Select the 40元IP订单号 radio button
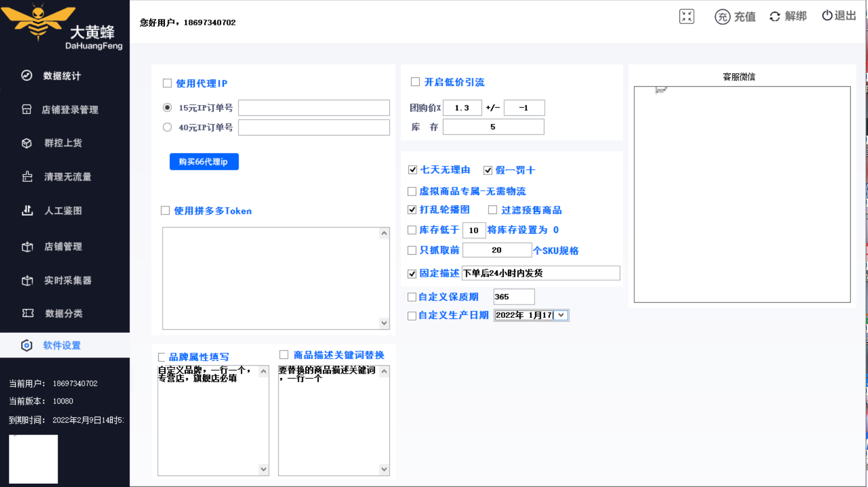This screenshot has width=868, height=487. [167, 127]
